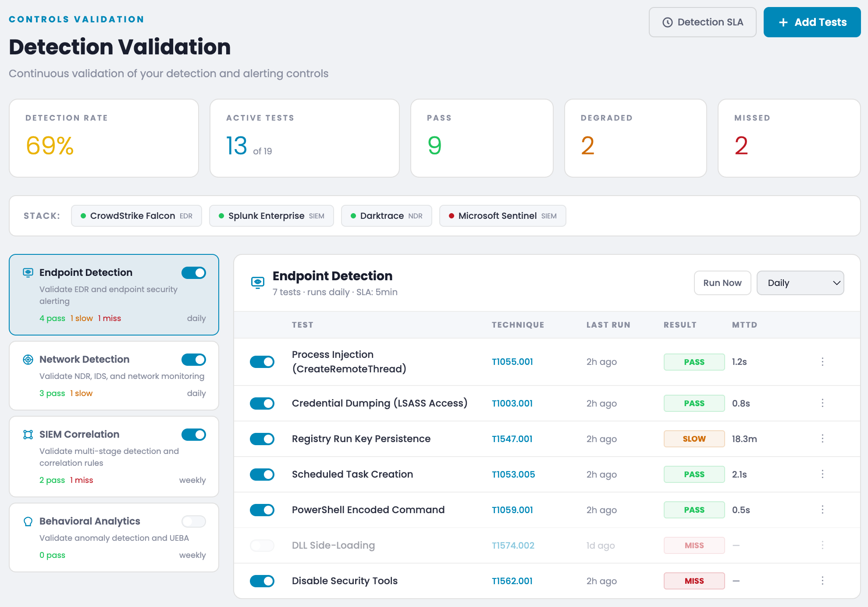Click the green status dot of Splunk Enterprise

pos(221,216)
